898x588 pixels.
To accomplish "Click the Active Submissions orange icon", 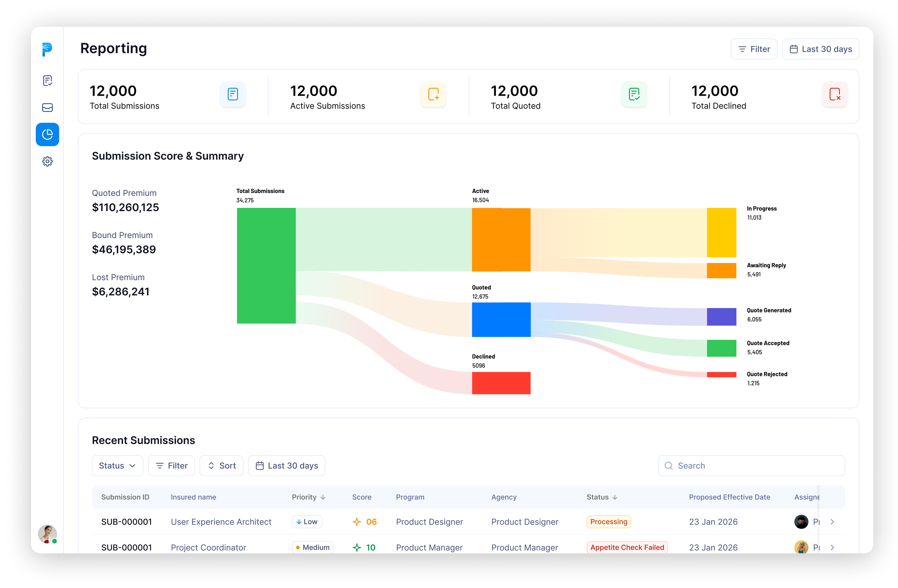I will (x=434, y=94).
